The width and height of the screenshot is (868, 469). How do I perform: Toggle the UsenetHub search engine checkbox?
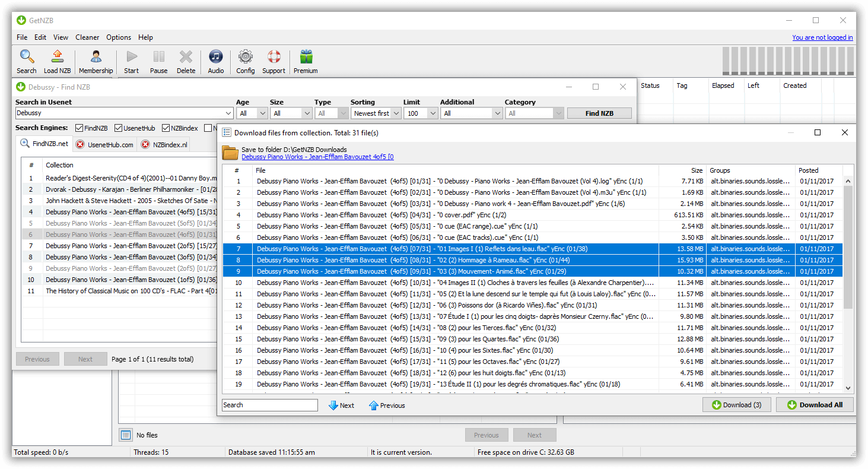pyautogui.click(x=118, y=128)
